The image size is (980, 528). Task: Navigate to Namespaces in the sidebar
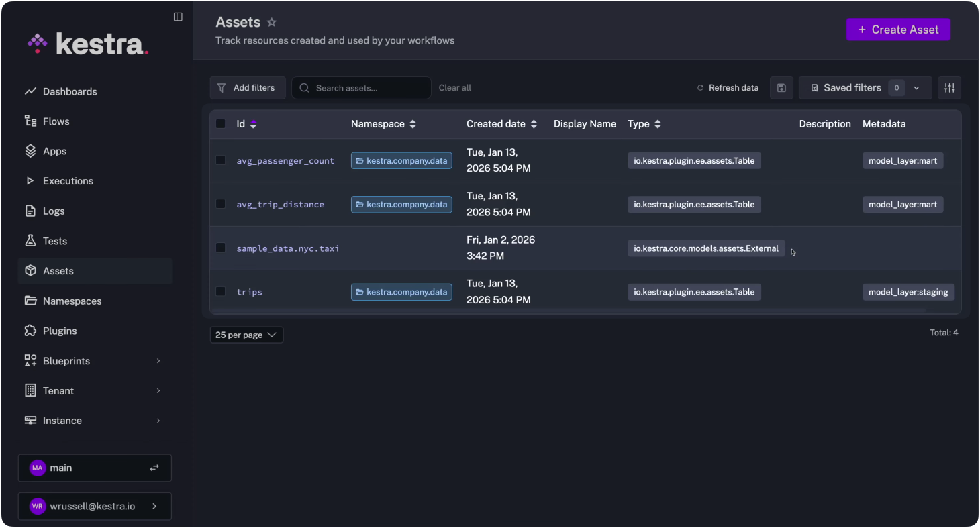coord(72,301)
